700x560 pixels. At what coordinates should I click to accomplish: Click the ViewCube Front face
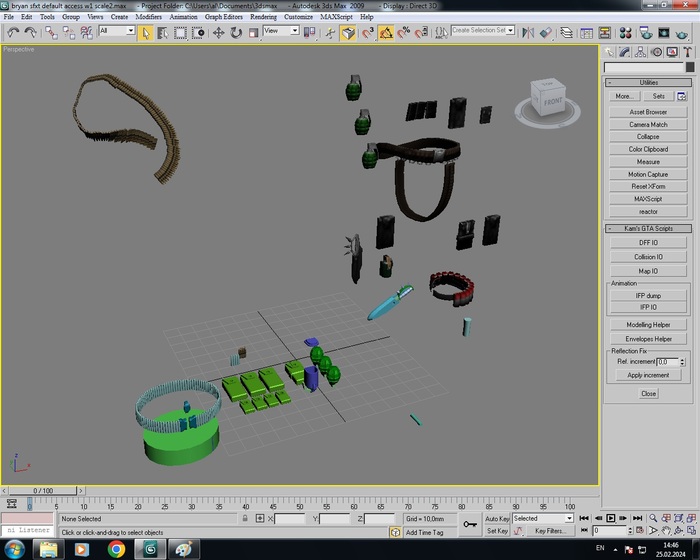click(552, 103)
